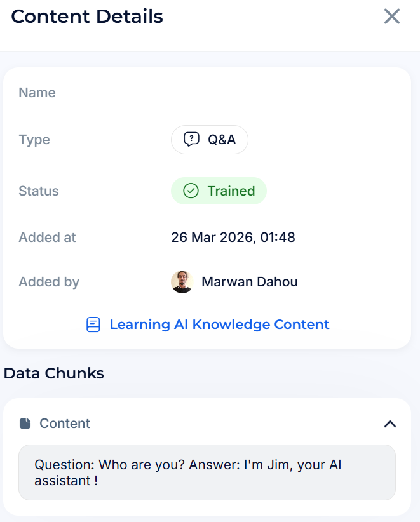The image size is (420, 522).
Task: Click the green Trained status badge
Action: [219, 191]
